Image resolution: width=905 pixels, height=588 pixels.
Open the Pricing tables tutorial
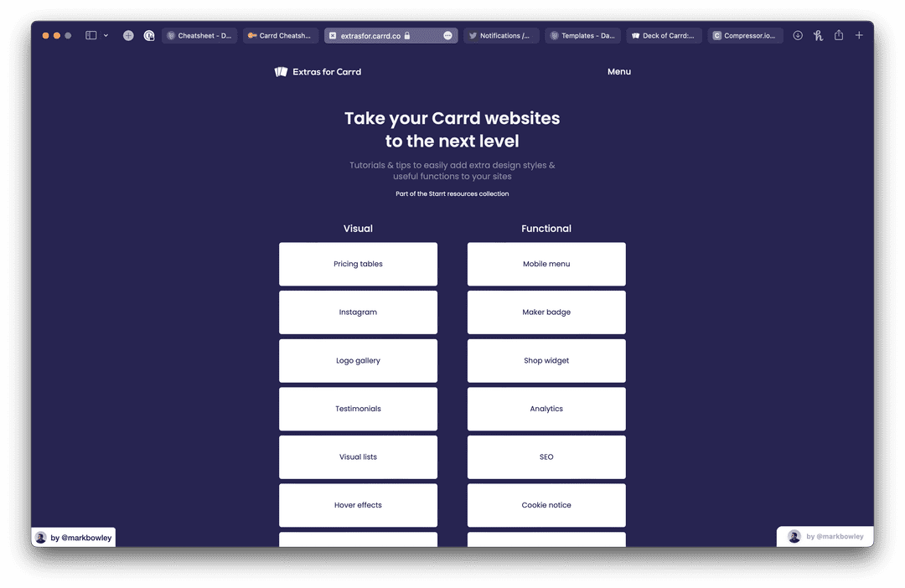[x=358, y=264]
